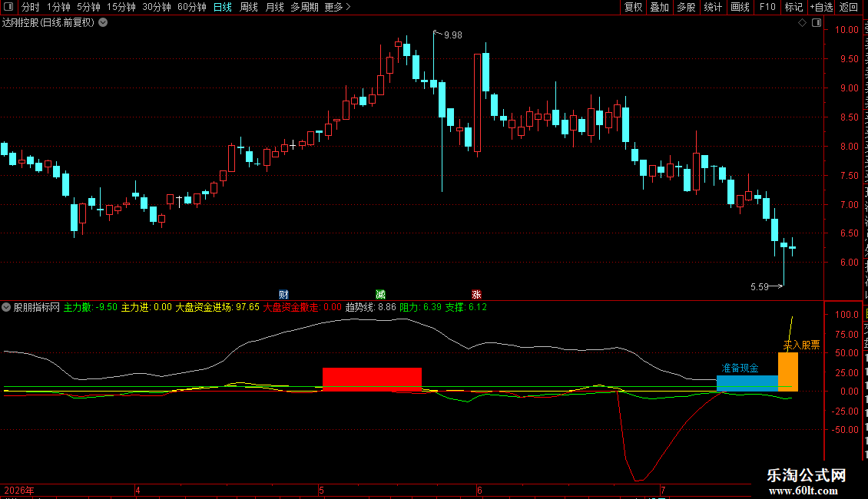Image resolution: width=868 pixels, height=499 pixels.
Task: Click the 10.00 price axis label
Action: click(x=846, y=30)
